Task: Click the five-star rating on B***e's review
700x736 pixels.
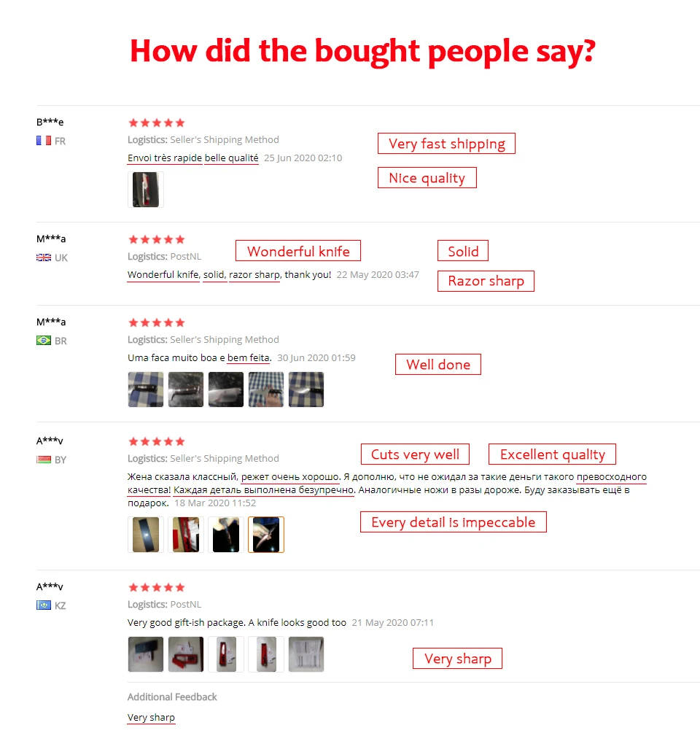Action: (156, 123)
